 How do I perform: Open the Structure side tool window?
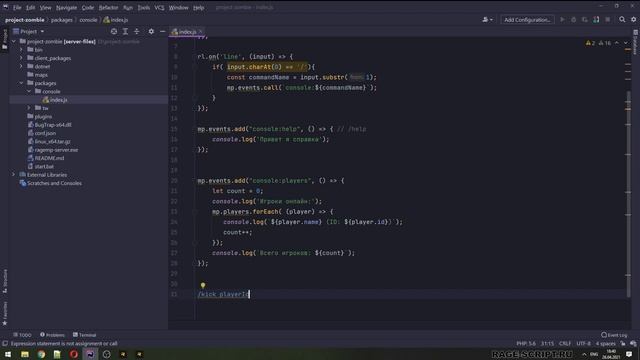(5, 281)
